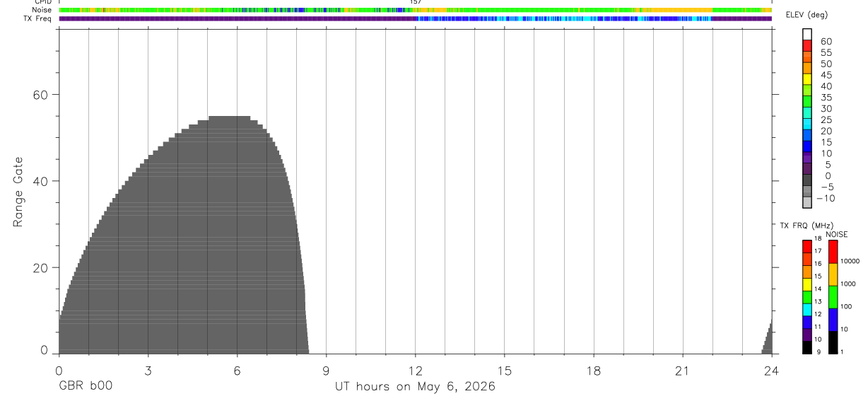The height and width of the screenshot is (401, 868).
Task: Click the '14' value in TX FRQ legend
Action: [x=818, y=289]
